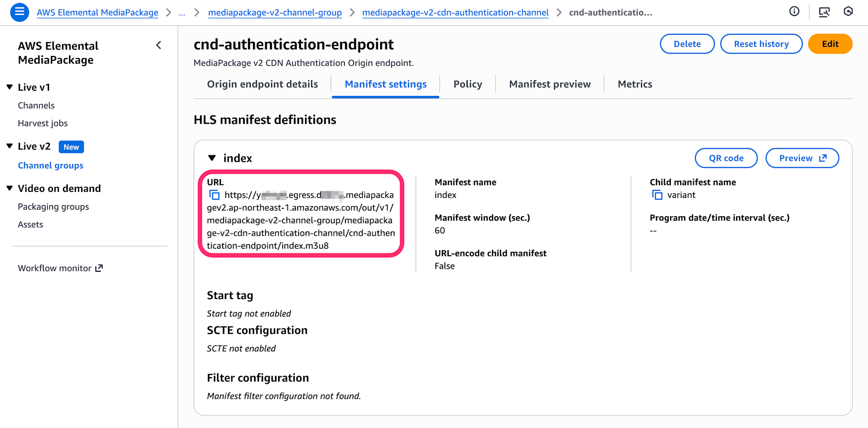Screen dimensions: 868x428
Task: Click the info circle icon in header
Action: point(794,12)
